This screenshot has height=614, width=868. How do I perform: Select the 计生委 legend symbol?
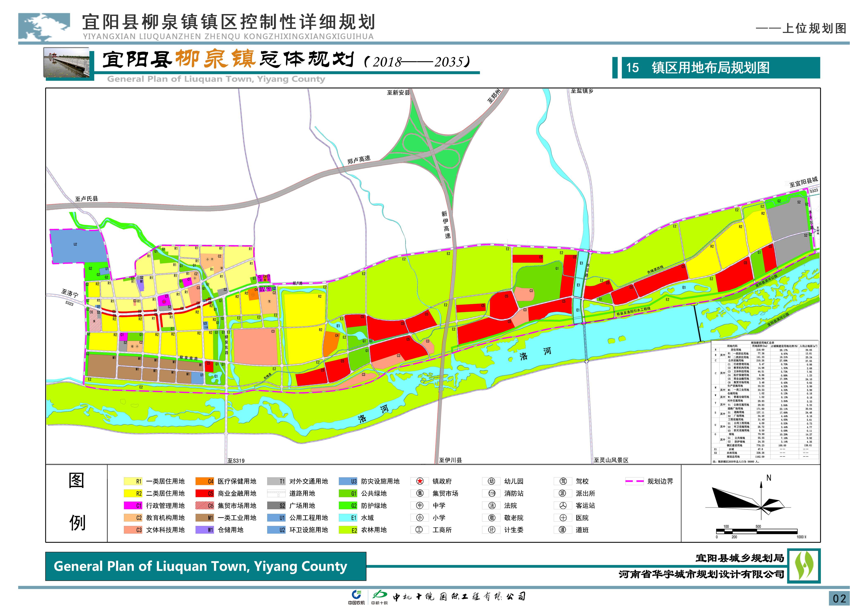coord(491,530)
